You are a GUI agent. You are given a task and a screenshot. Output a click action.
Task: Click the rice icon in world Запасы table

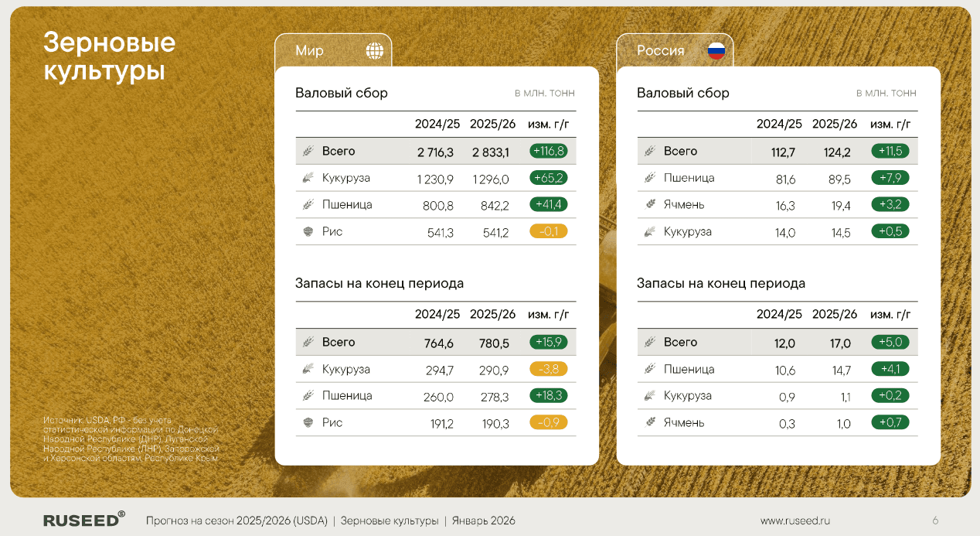pos(308,422)
